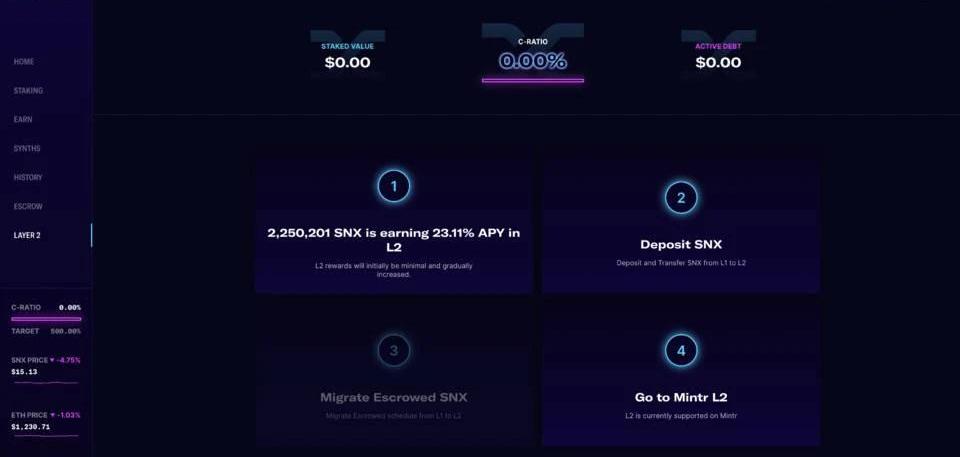This screenshot has height=457, width=960.
Task: Click the top C-Ratio progress bar
Action: 532,80
